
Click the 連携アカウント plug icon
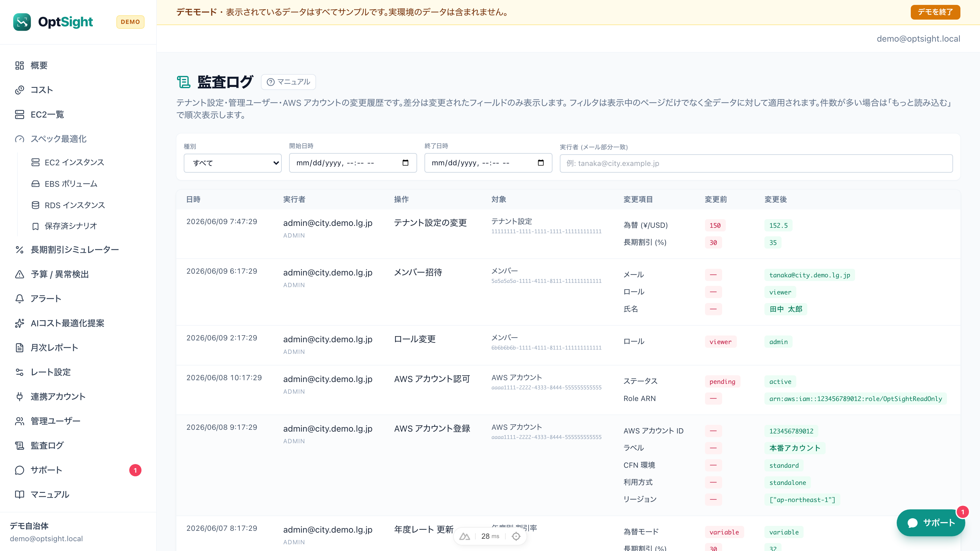point(19,397)
